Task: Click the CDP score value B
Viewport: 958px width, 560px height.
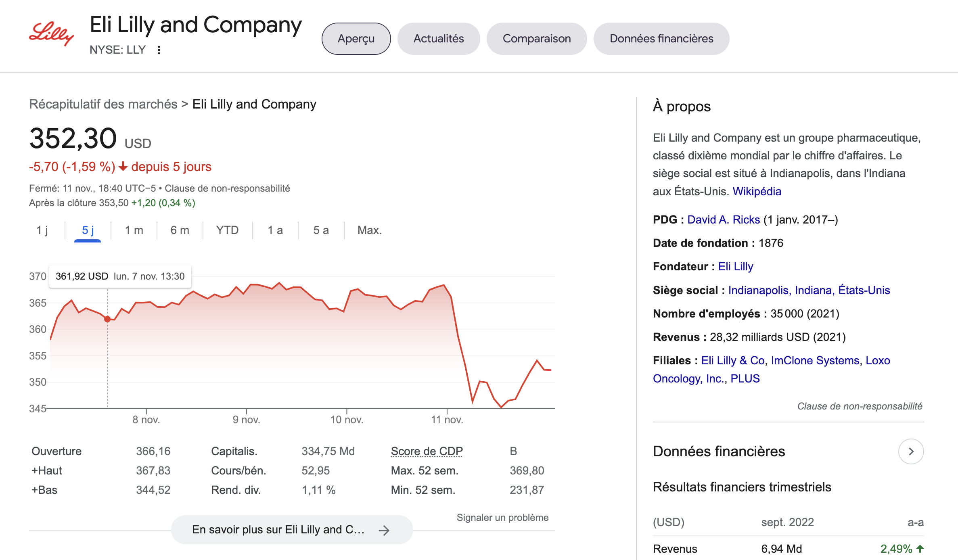Action: click(513, 451)
